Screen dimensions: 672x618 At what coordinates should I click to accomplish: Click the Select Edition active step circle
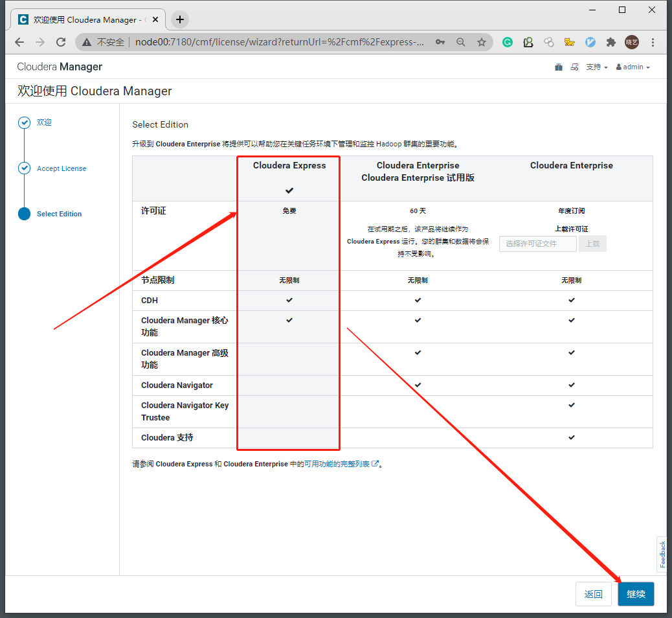click(25, 214)
